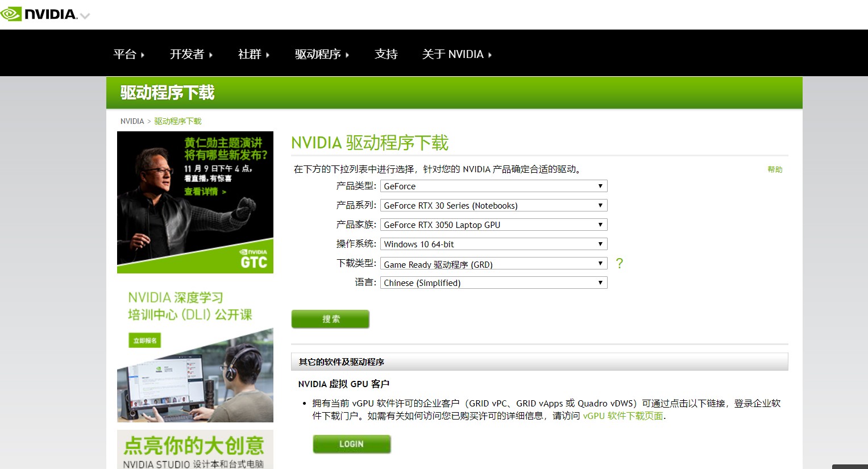Open the NVIDIA 深度学习培训中心 banner
The width and height of the screenshot is (868, 469).
coord(195,351)
